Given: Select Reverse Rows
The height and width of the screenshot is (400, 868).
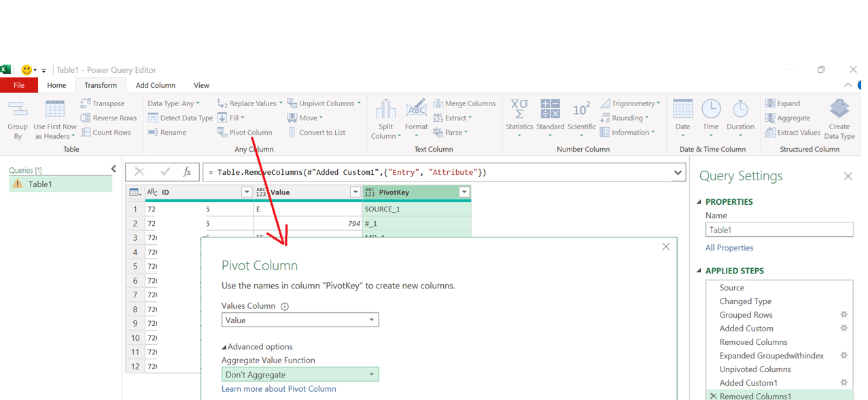Looking at the screenshot, I should [x=108, y=118].
